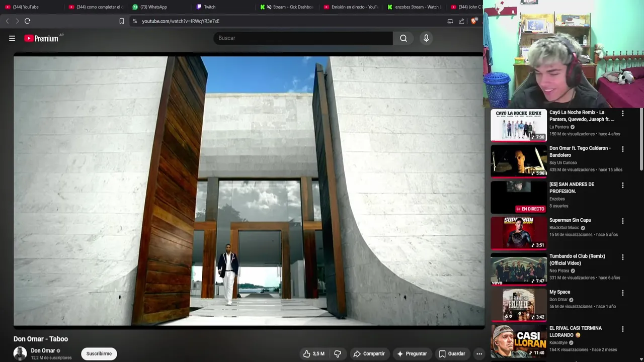
Task: Click the Guardar save button
Action: tap(452, 354)
